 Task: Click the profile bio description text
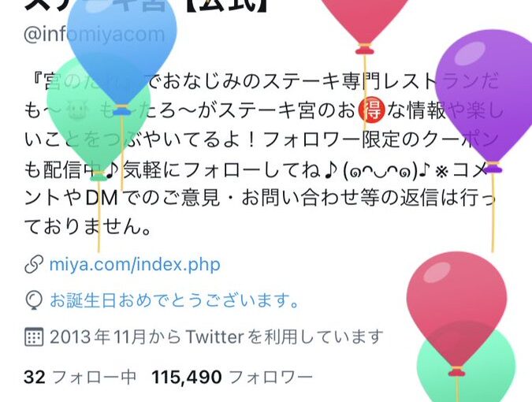pyautogui.click(x=261, y=154)
